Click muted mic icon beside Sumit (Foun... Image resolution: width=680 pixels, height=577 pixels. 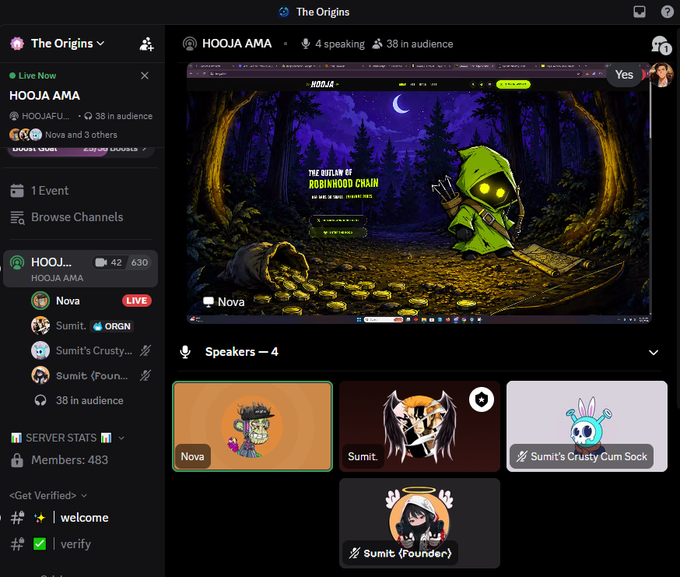(145, 376)
